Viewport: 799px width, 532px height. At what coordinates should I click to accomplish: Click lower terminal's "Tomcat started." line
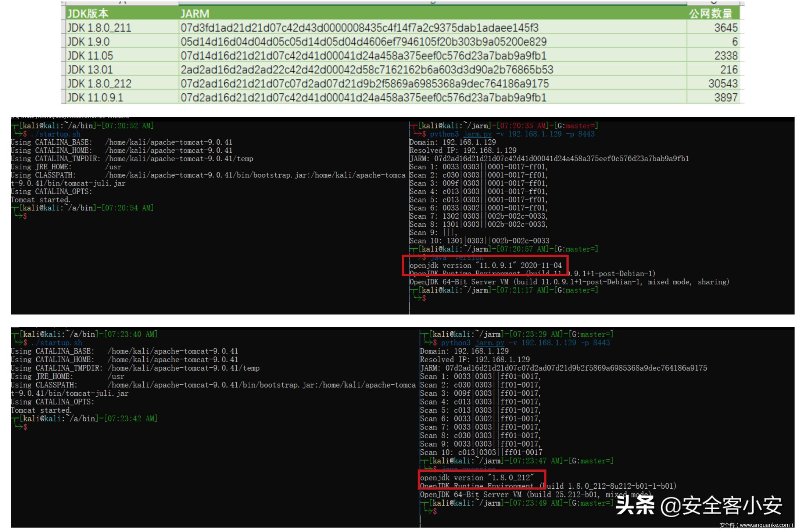coord(41,410)
